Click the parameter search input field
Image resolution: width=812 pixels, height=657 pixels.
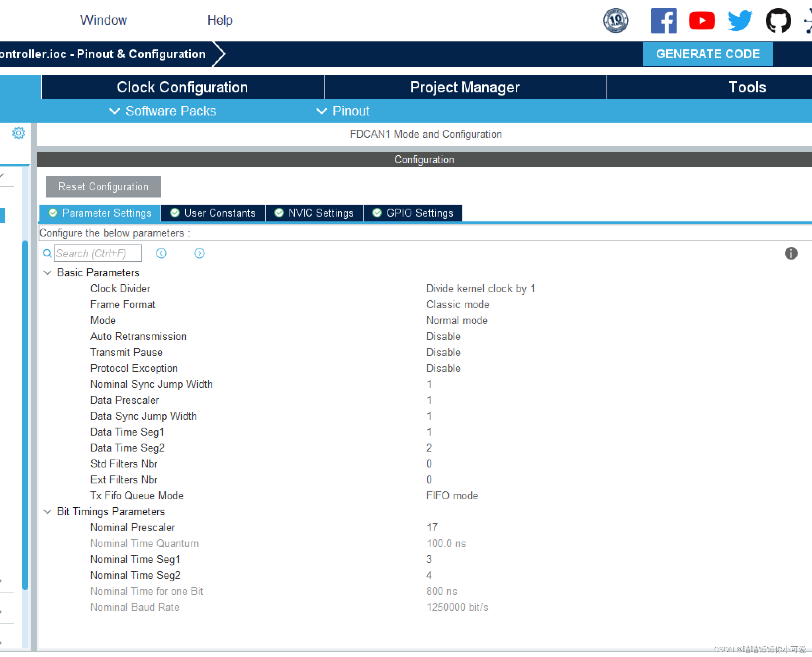click(98, 253)
